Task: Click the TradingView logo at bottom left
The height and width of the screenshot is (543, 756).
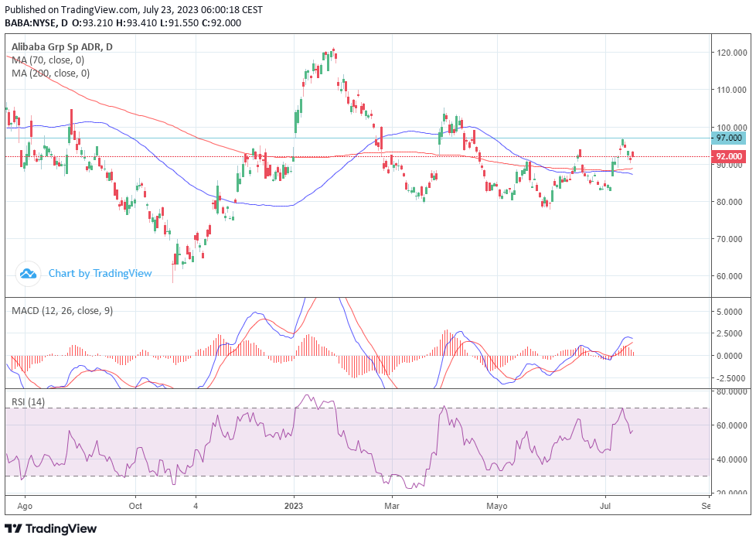Action: 50,528
